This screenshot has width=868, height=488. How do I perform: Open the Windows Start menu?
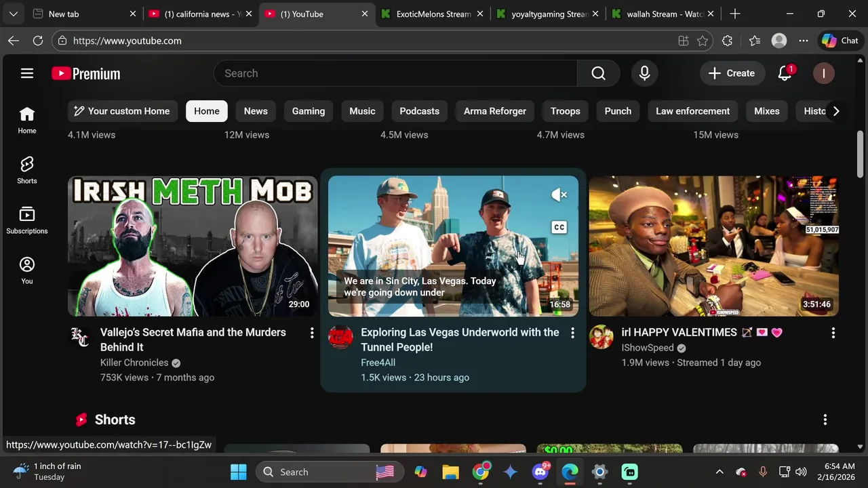pyautogui.click(x=239, y=472)
